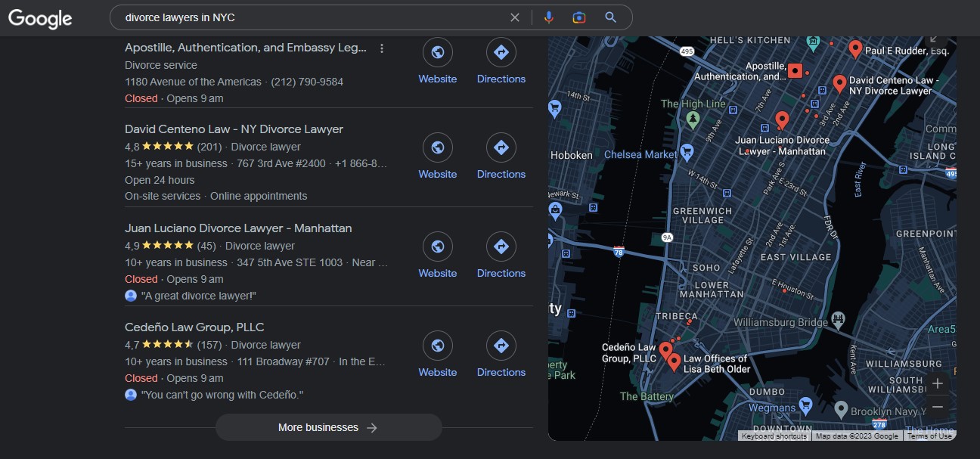
Task: Get Directions icon for Cedeño Law Group
Action: pos(501,346)
